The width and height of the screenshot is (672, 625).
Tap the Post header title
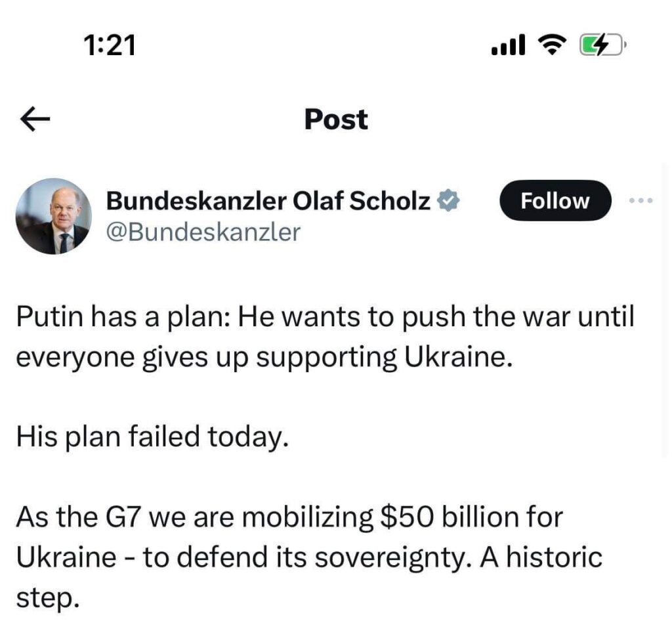tap(336, 119)
